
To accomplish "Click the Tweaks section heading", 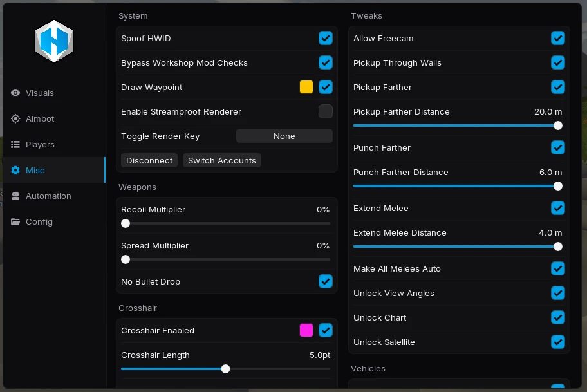I will coord(366,15).
